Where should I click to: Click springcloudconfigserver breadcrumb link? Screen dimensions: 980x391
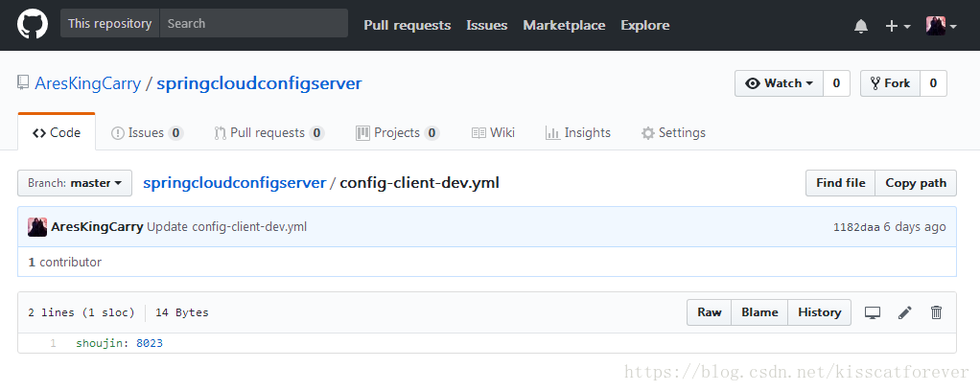pos(234,183)
